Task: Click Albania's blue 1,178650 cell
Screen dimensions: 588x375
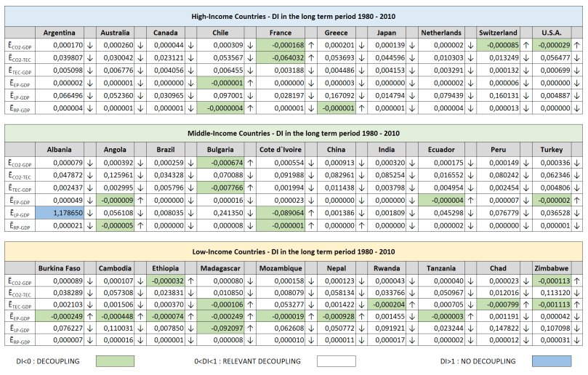Action: (58, 214)
